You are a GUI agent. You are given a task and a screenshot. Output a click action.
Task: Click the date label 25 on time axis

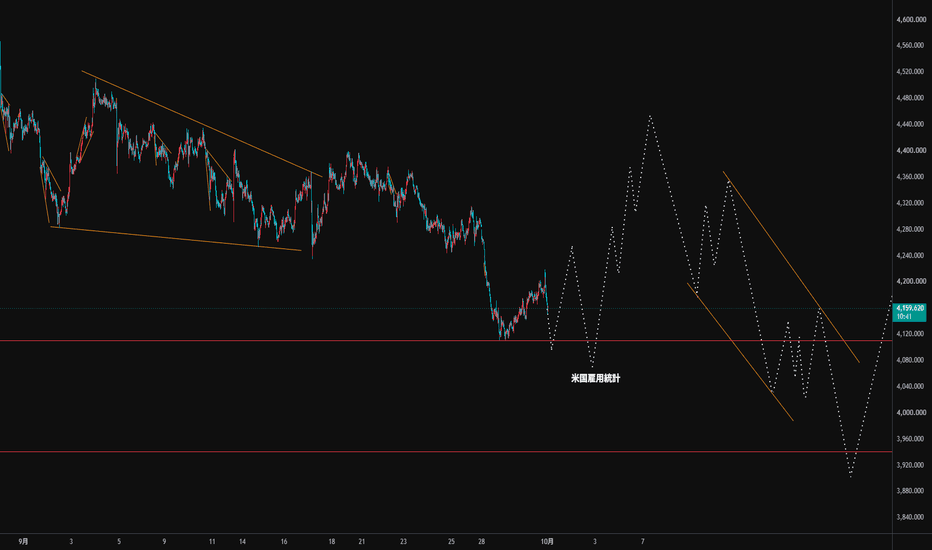(x=451, y=542)
